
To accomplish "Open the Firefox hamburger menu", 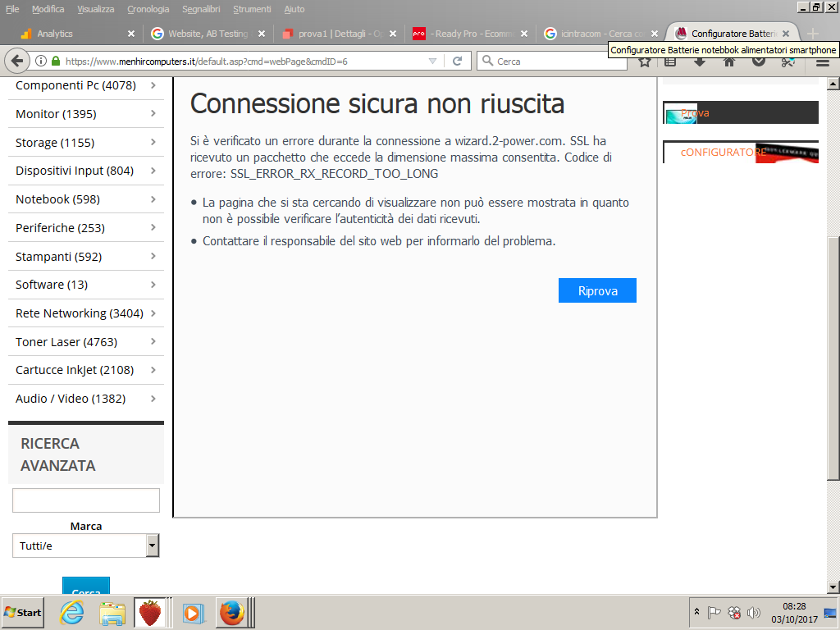I will pos(823,62).
